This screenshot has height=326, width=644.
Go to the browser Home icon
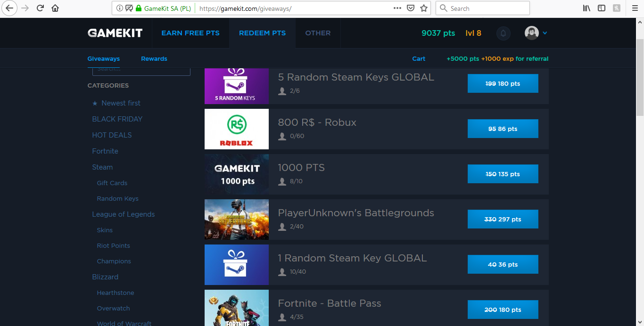(x=55, y=8)
